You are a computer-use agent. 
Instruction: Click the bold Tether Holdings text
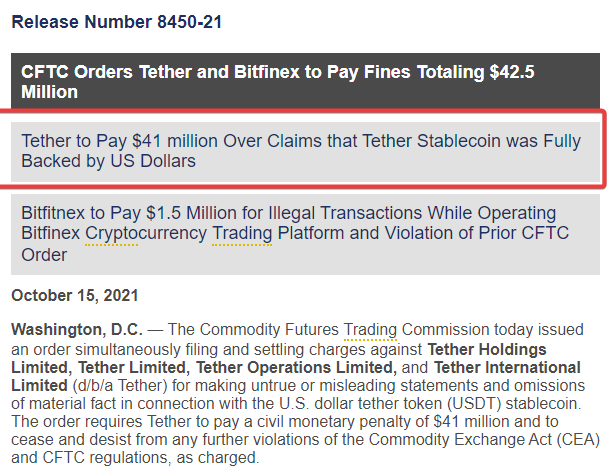pyautogui.click(x=487, y=350)
